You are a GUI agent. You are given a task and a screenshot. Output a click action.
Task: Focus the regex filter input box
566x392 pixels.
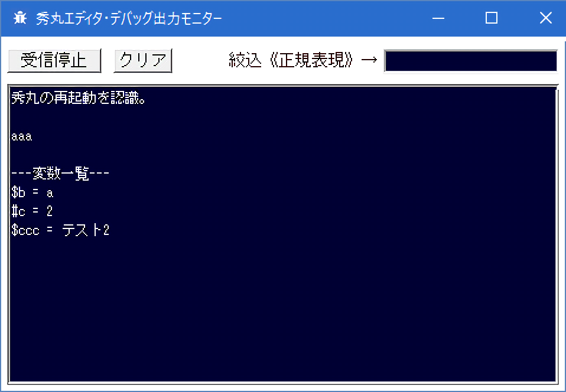pyautogui.click(x=470, y=61)
